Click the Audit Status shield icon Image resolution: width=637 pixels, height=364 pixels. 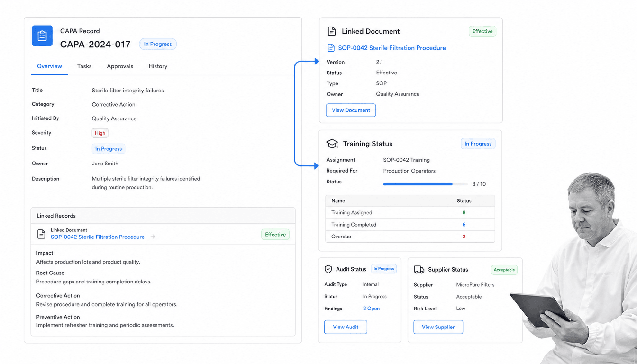[328, 269]
